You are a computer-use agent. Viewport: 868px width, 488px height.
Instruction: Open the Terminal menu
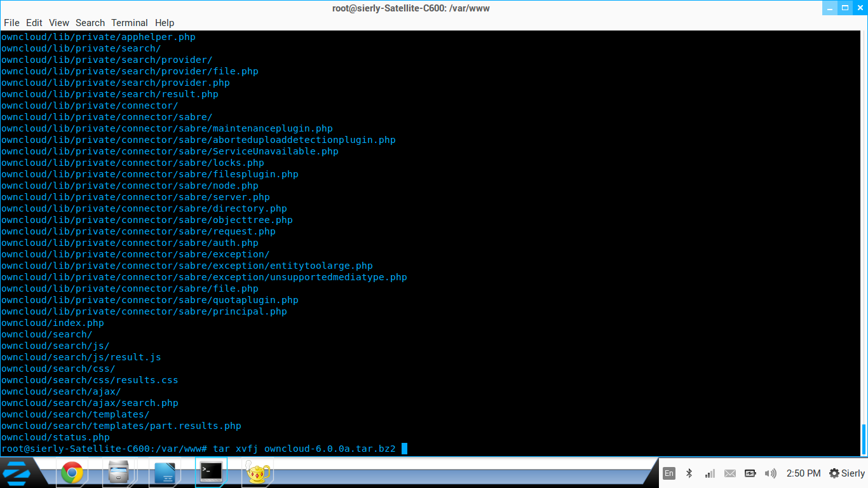[130, 23]
